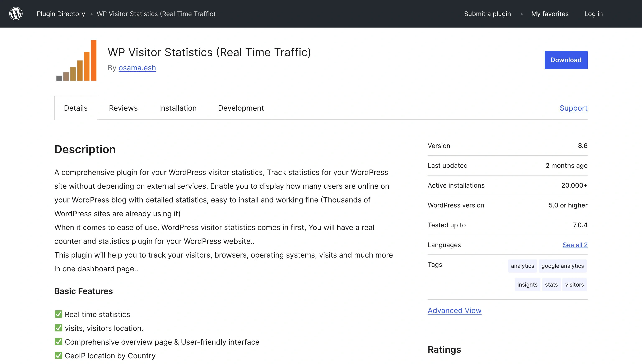Click the Description heading
Viewport: 642px width, 364px height.
tap(85, 149)
